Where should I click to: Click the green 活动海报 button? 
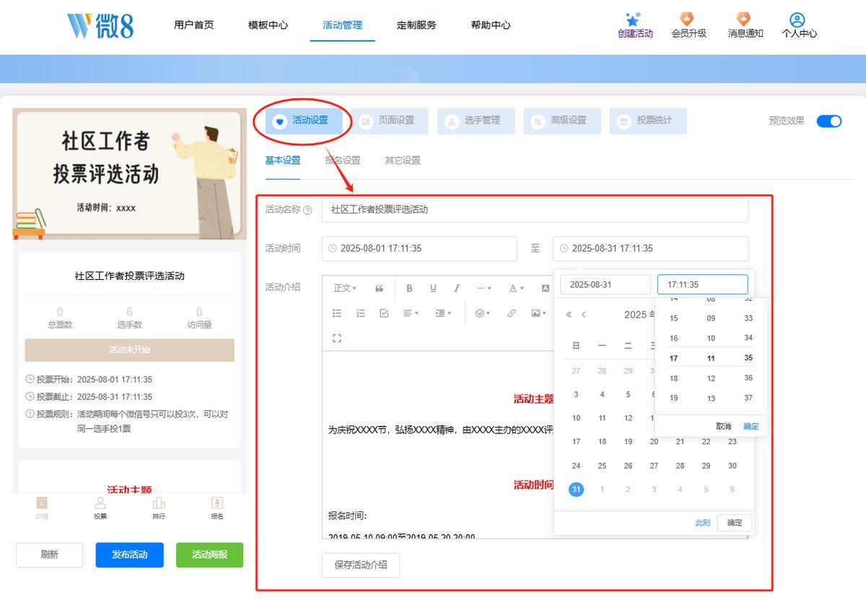pos(209,555)
